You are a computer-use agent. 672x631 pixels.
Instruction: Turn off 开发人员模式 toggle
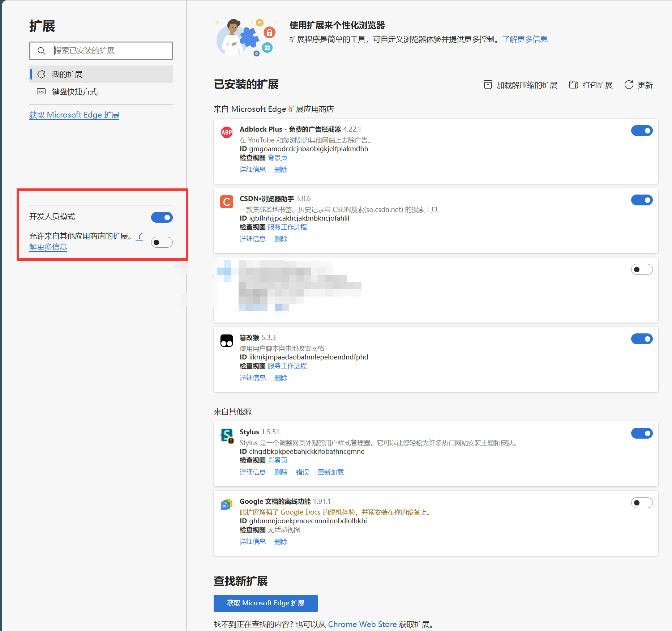click(162, 217)
